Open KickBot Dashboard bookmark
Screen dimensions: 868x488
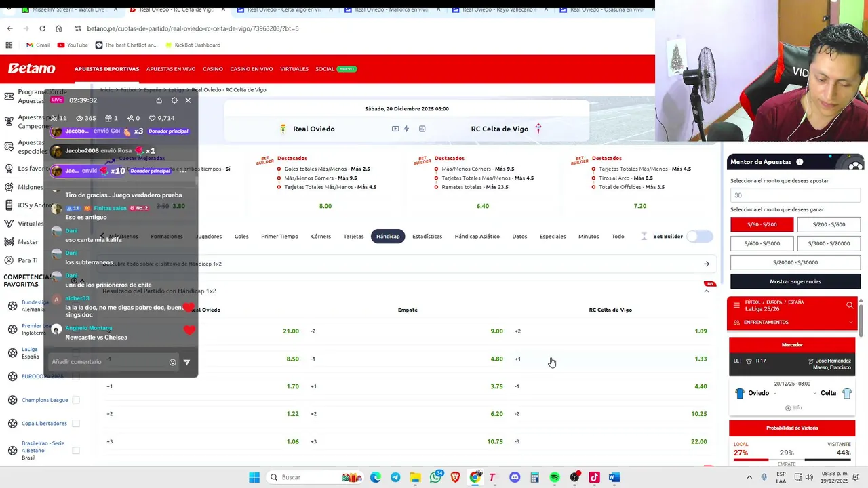tap(192, 45)
